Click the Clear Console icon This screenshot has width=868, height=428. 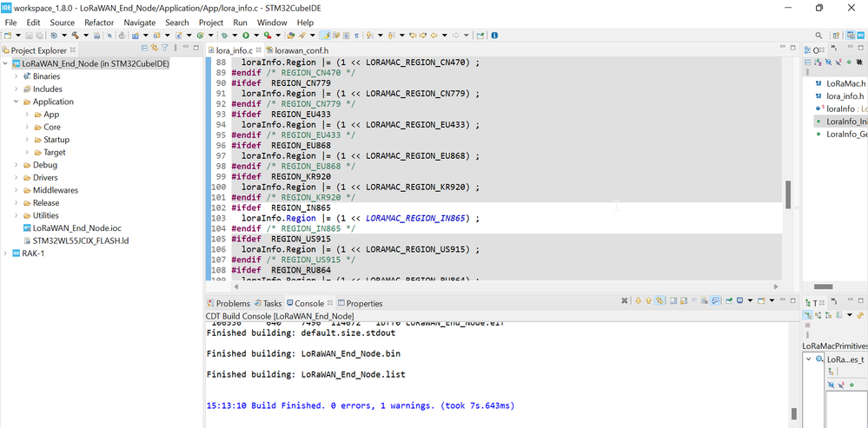[705, 301]
